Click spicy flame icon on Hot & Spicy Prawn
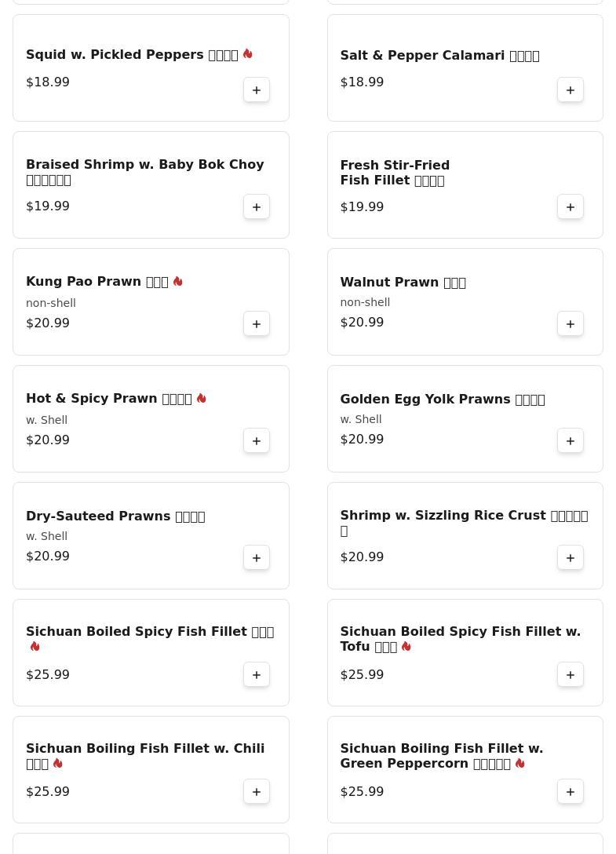The height and width of the screenshot is (854, 616). 202,398
